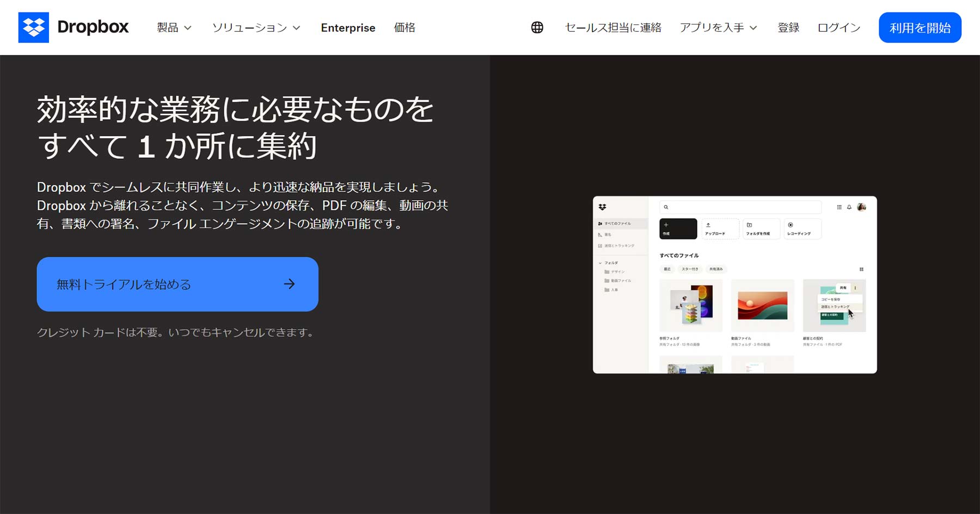Click the black 作成 create tile
980x514 pixels.
tap(678, 228)
